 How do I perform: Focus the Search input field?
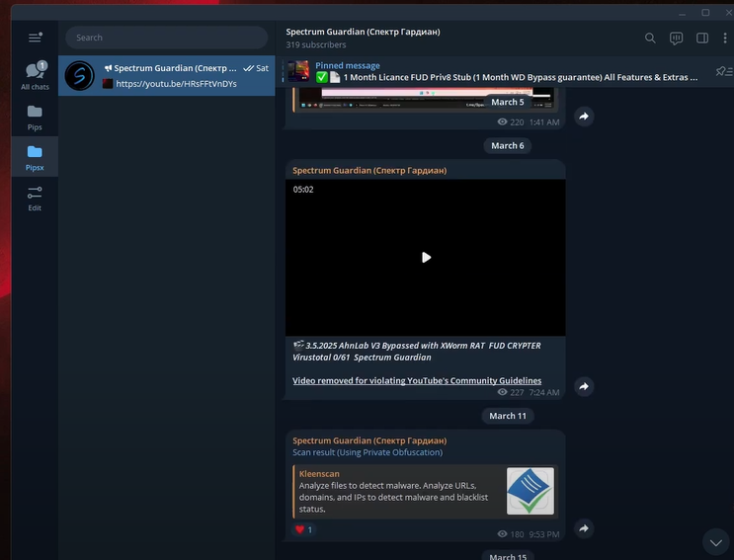tap(167, 38)
